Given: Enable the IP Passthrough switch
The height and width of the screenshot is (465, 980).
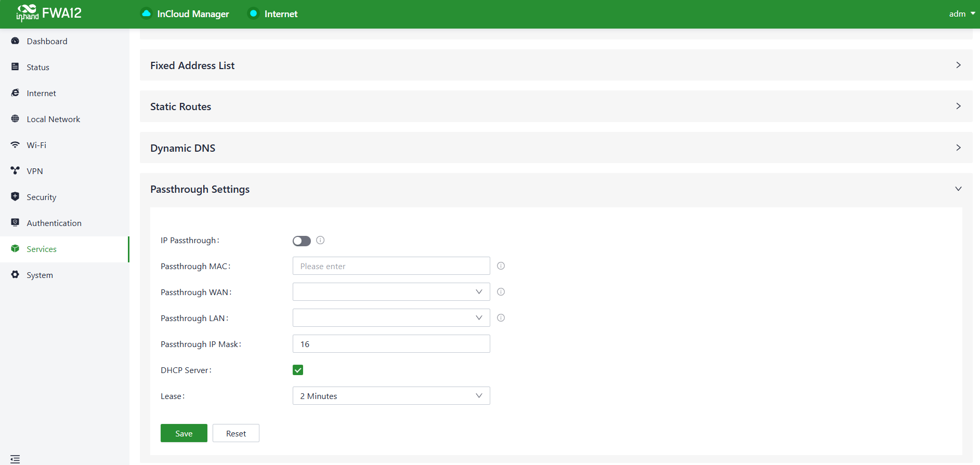Looking at the screenshot, I should (302, 241).
